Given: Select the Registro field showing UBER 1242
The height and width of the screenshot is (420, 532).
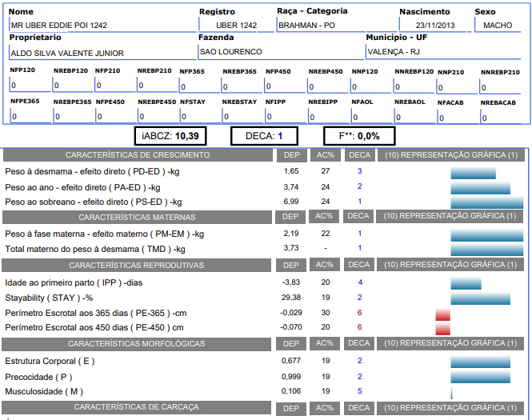Looking at the screenshot, I should [x=236, y=26].
